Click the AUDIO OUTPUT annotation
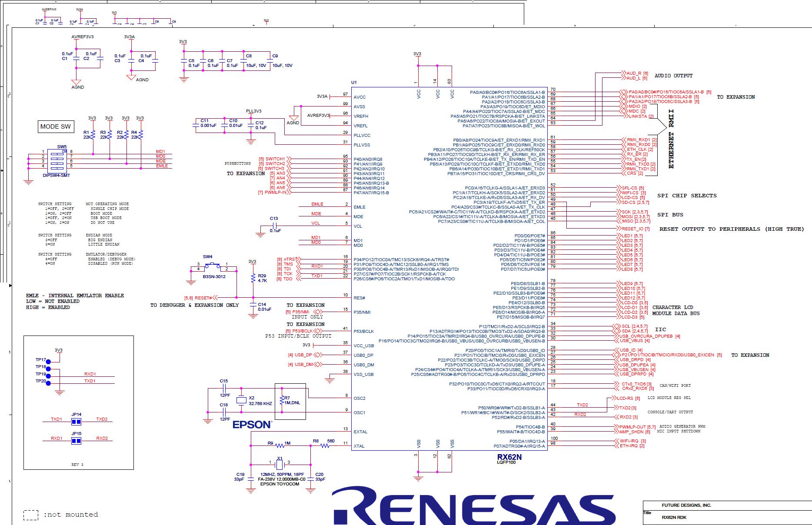The height and width of the screenshot is (525, 812). click(673, 76)
